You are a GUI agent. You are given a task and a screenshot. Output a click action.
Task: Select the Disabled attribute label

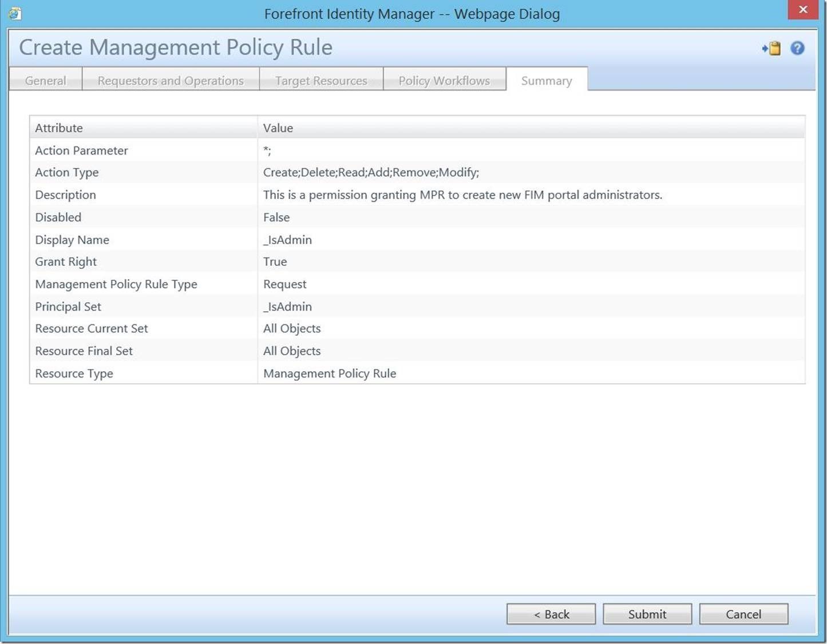[58, 217]
